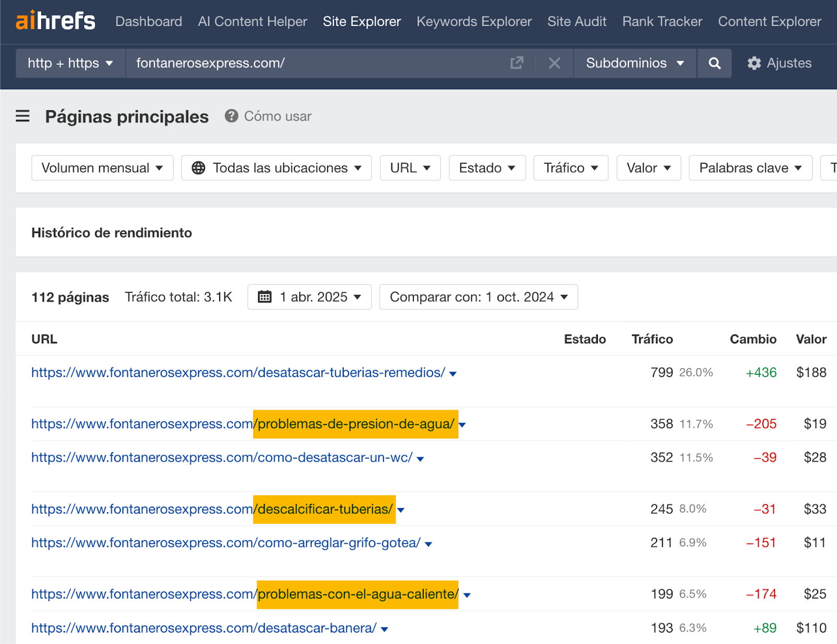Viewport: 837px width, 644px height.
Task: Open desatascar-banera URL link
Action: 204,628
